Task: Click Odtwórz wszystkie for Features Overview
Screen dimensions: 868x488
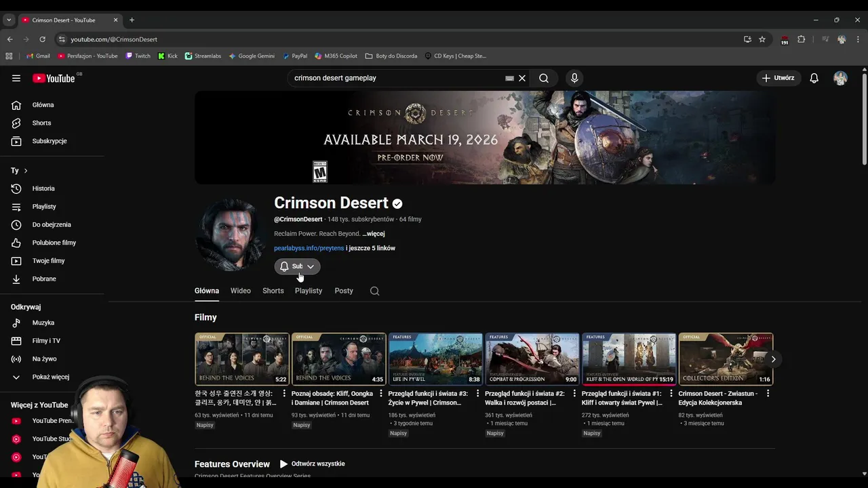Action: [x=313, y=464]
